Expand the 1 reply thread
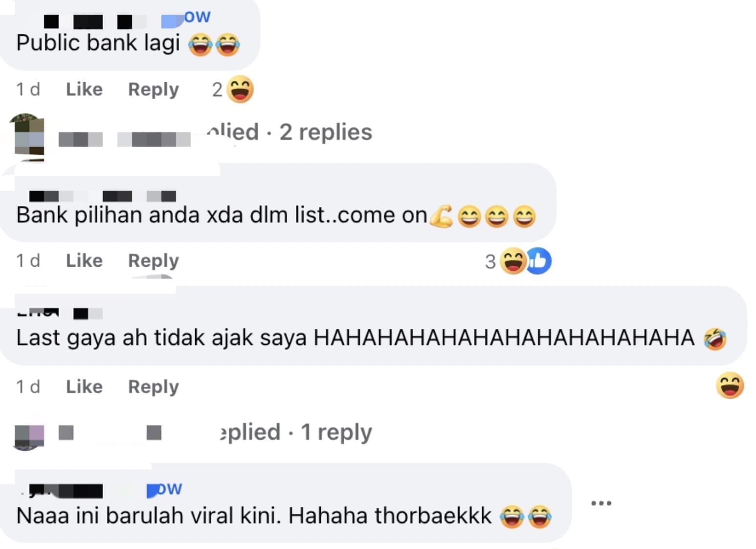The width and height of the screenshot is (756, 549). 295,432
